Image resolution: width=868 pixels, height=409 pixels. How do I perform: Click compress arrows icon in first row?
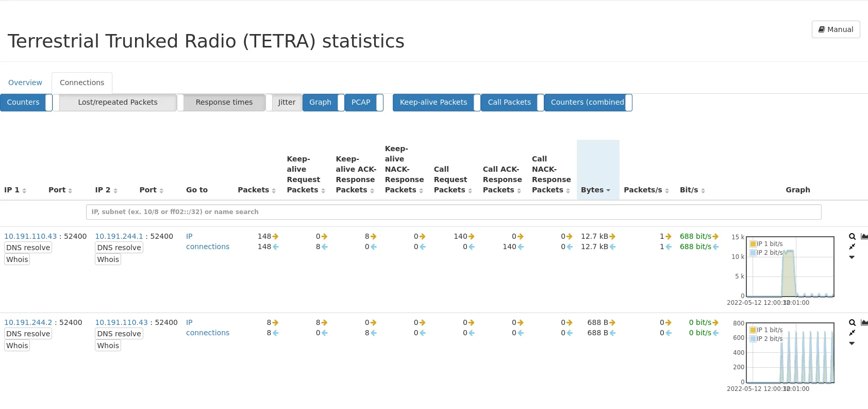click(852, 247)
